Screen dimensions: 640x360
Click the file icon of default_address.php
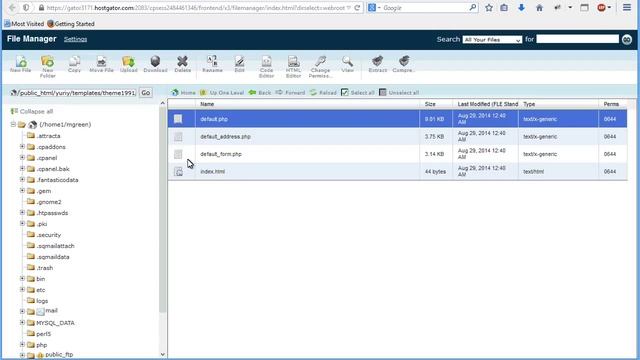[178, 137]
